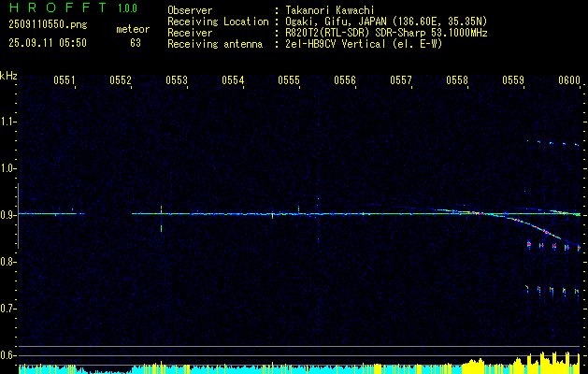Screen dimensions: 588x374
Task: Click the 0.7 kHz frequency label
Action: click(x=7, y=309)
